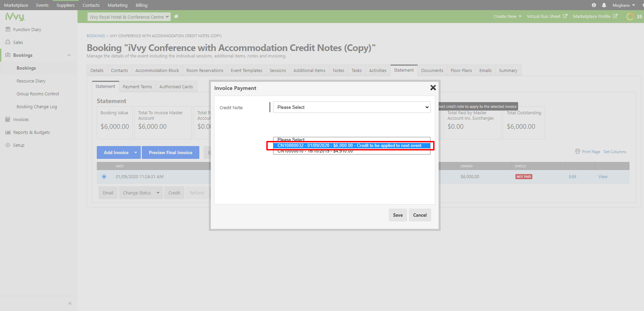644x311 pixels.
Task: Switch to the Accommodation Block tab
Action: [x=157, y=70]
